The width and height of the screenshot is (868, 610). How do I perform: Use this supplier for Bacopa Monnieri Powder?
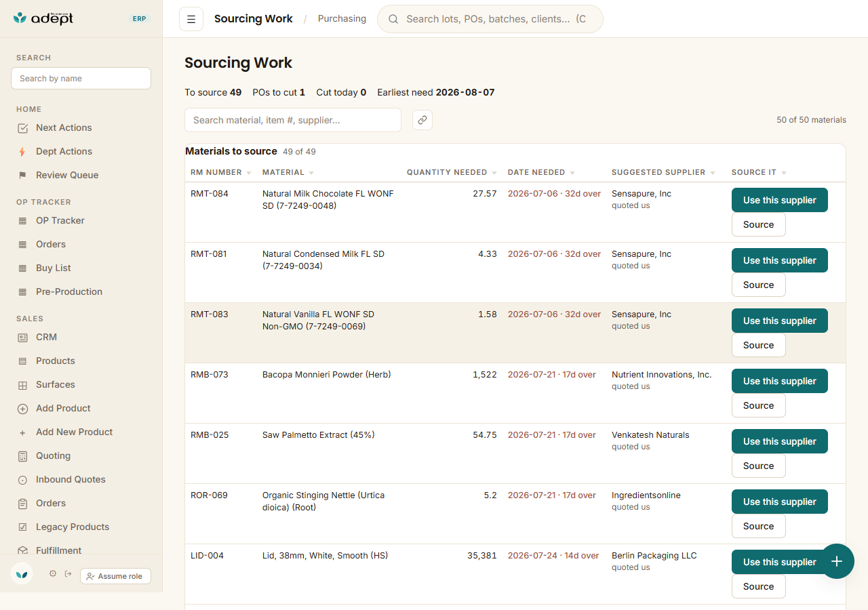tap(780, 381)
